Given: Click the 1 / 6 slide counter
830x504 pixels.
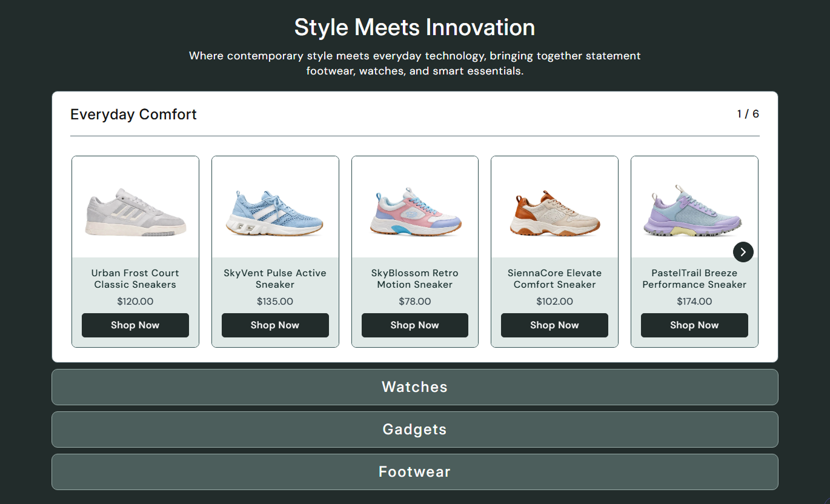Looking at the screenshot, I should pos(748,114).
